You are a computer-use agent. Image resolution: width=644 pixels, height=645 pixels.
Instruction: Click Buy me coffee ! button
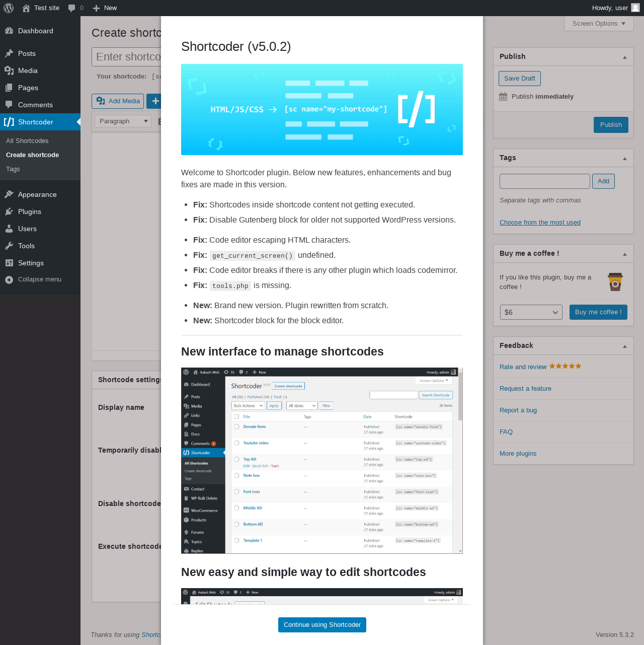(x=598, y=312)
